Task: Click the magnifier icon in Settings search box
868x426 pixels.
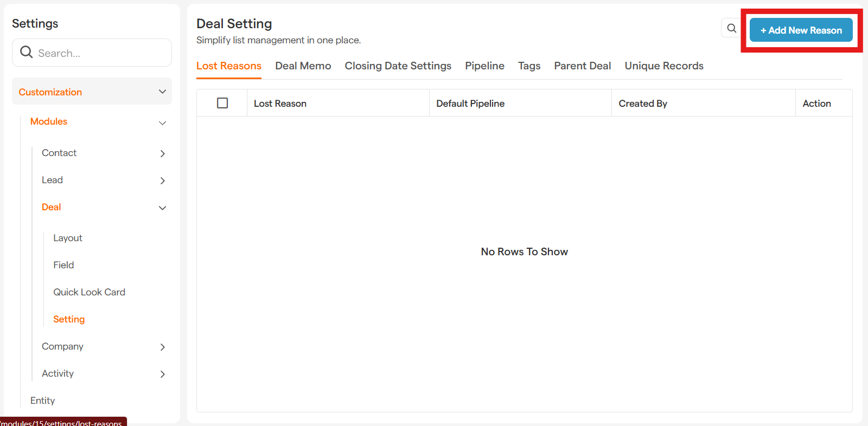Action: click(26, 53)
